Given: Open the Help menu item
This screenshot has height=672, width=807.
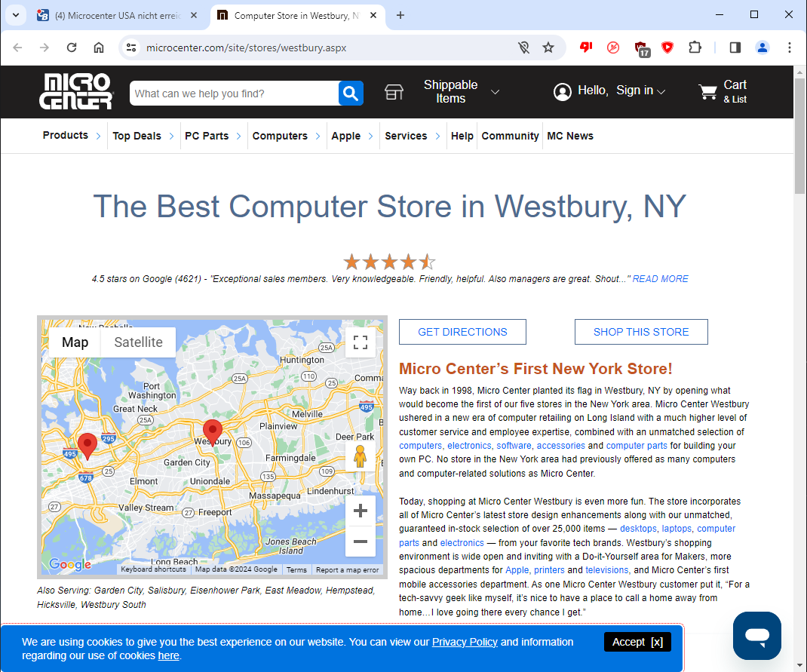Looking at the screenshot, I should coord(462,136).
